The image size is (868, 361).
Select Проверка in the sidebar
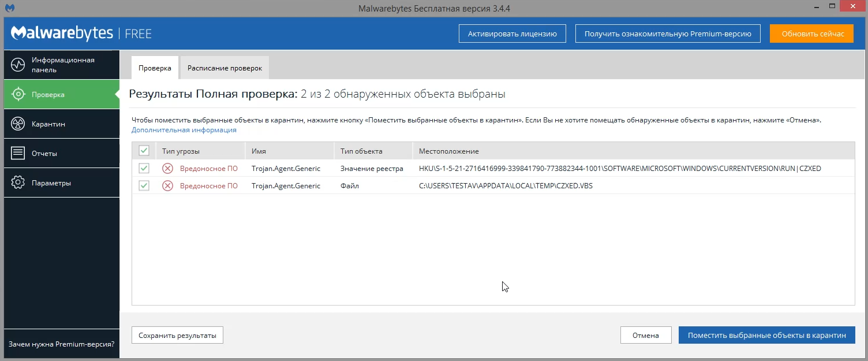[x=62, y=94]
